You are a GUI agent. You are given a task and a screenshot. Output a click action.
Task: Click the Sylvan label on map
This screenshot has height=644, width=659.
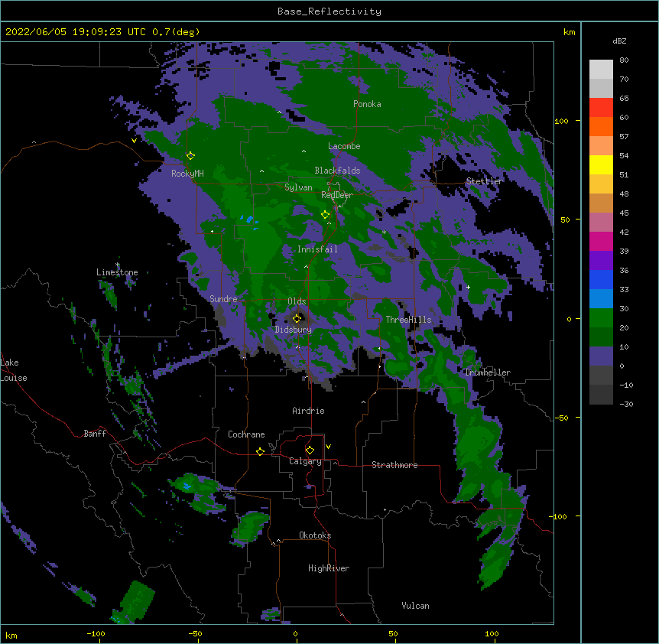[x=298, y=187]
